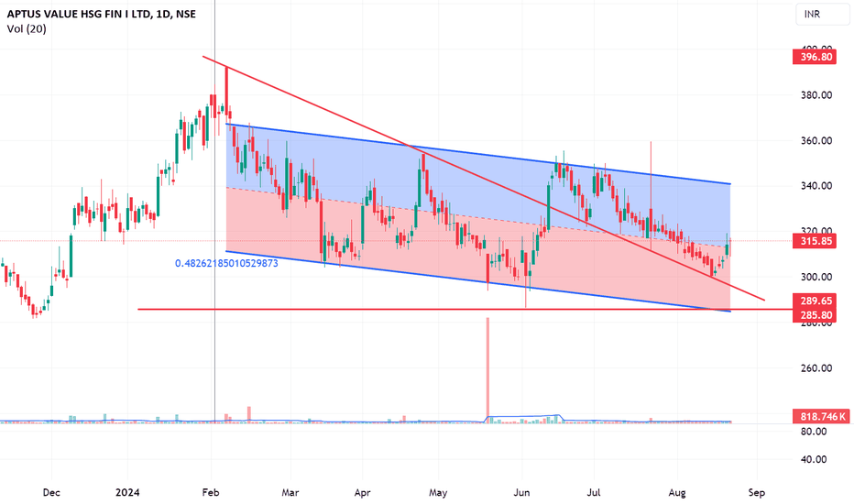Click the 40.00 volume axis label
Screen dimensions: 854x504
[814, 459]
